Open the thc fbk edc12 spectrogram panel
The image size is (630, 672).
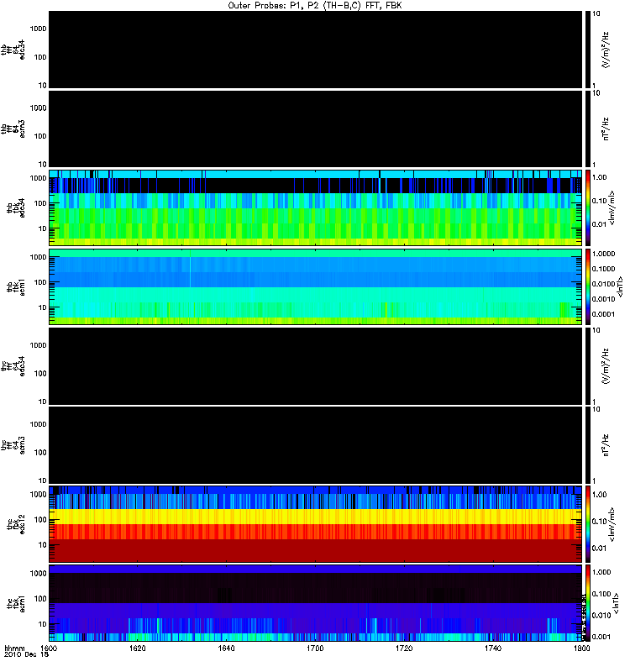[x=316, y=523]
